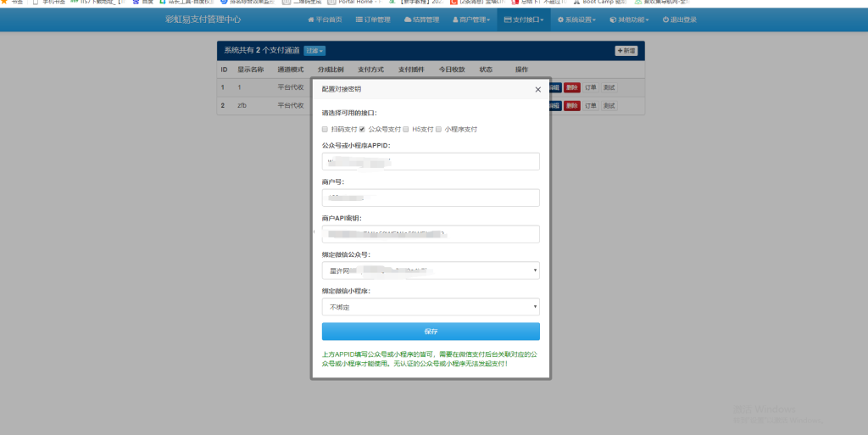Screen dimensions: 868x435
Task: Tick the 扫码支付 checkbox
Action: click(x=325, y=130)
